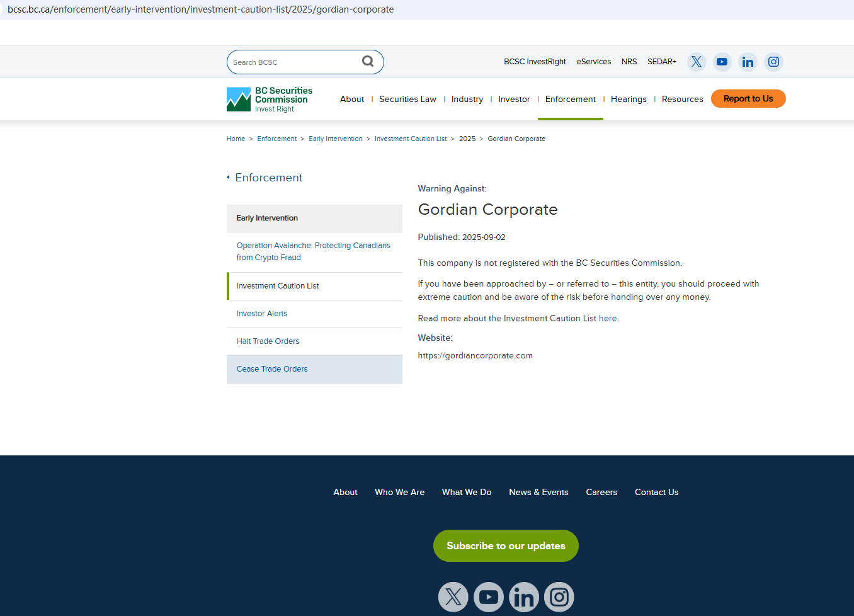
Task: Select Investment Caution List sidebar item
Action: [x=314, y=286]
